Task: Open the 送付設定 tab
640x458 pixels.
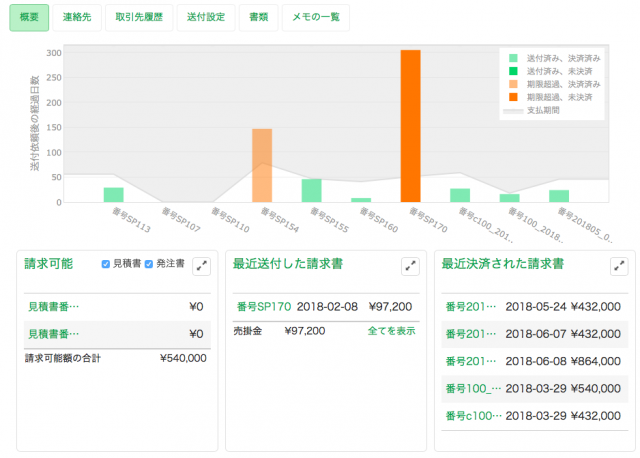Action: pyautogui.click(x=206, y=18)
